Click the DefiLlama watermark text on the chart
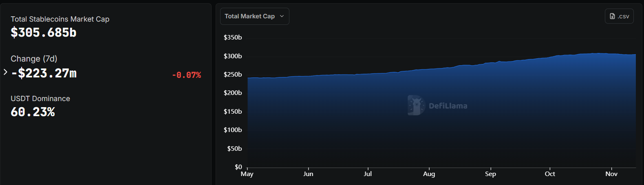 tap(448, 106)
